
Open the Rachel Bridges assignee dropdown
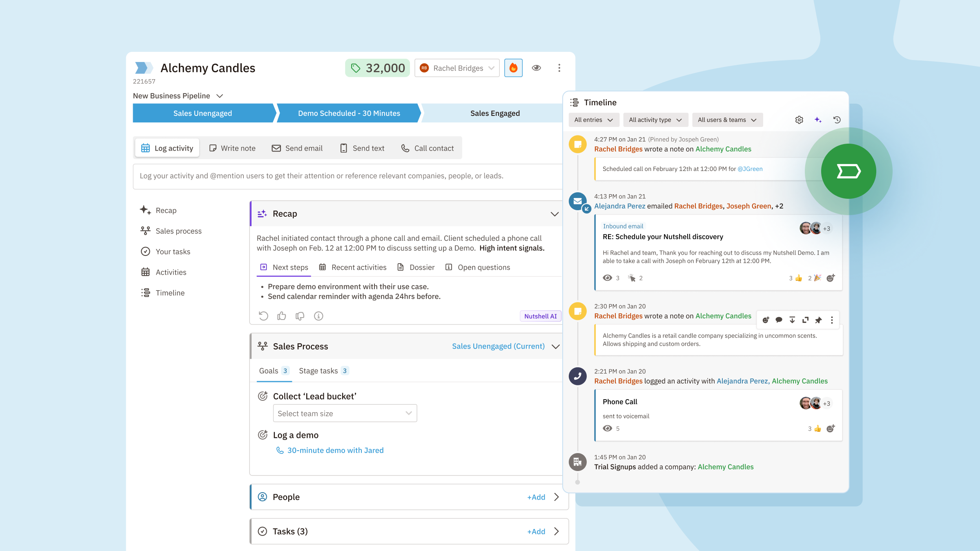click(457, 68)
